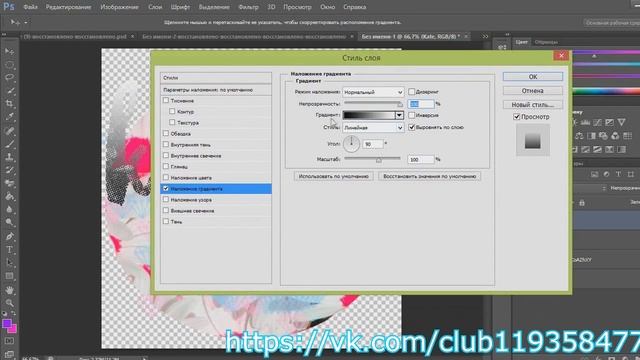Screen dimensions: 640x360
Task: Click the Непрозрачность percent field
Action: tap(421, 104)
